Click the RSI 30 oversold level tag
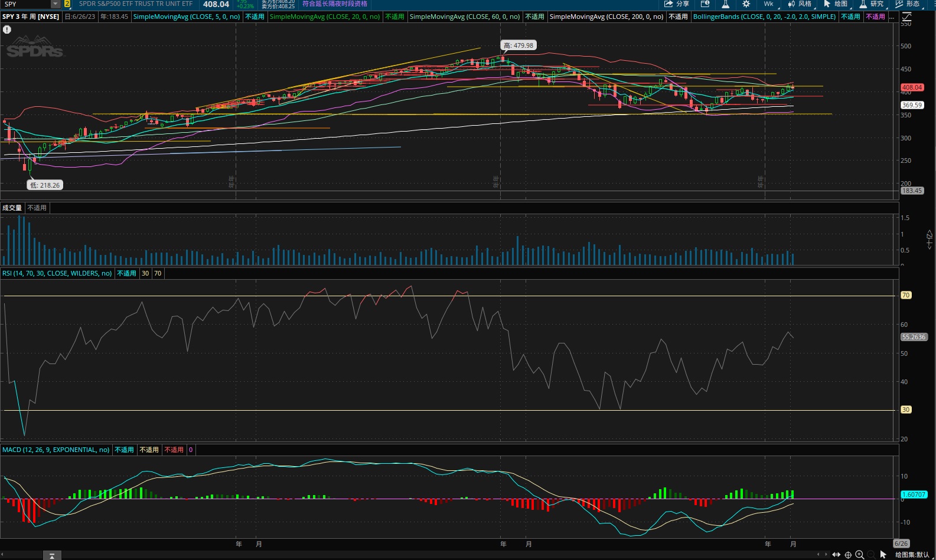 pos(906,410)
